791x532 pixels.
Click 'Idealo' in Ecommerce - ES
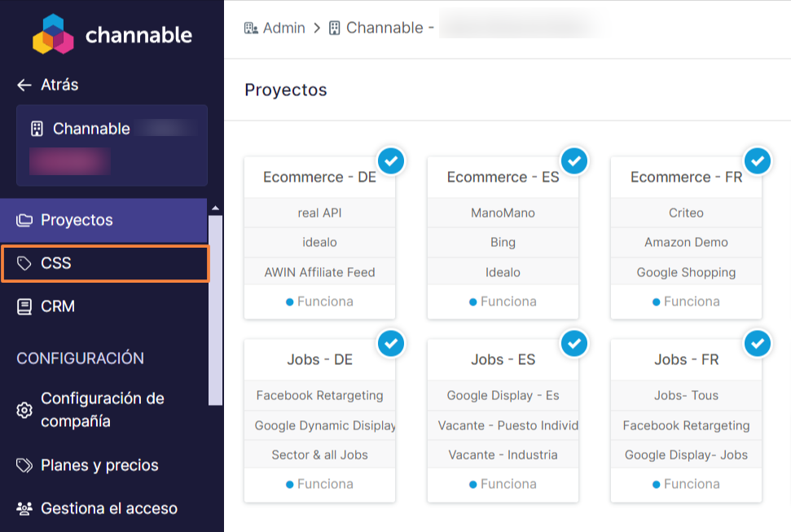(503, 272)
